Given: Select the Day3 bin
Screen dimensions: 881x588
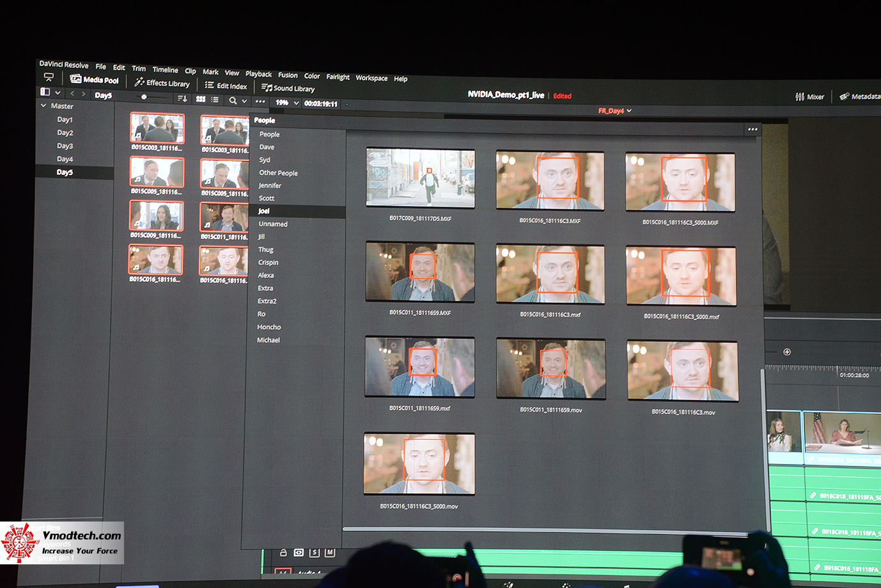Looking at the screenshot, I should (x=65, y=146).
